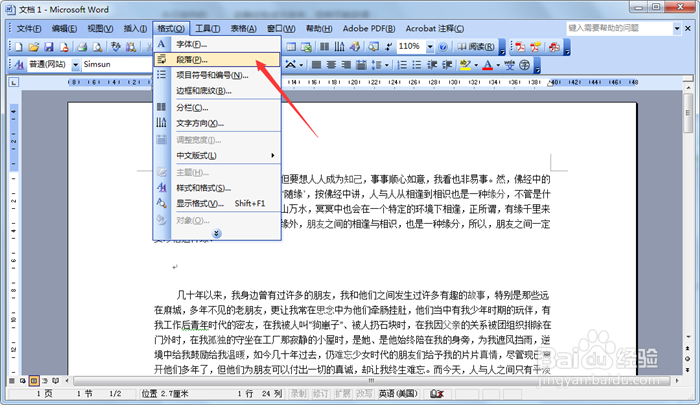Image resolution: width=700 pixels, height=405 pixels.
Task: Select 段落(P)... in the Format menu
Action: (x=217, y=59)
